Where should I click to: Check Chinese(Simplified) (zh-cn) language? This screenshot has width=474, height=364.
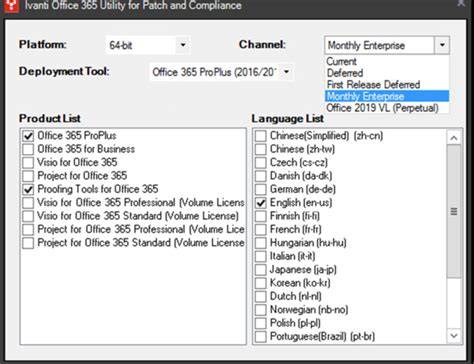pos(261,136)
